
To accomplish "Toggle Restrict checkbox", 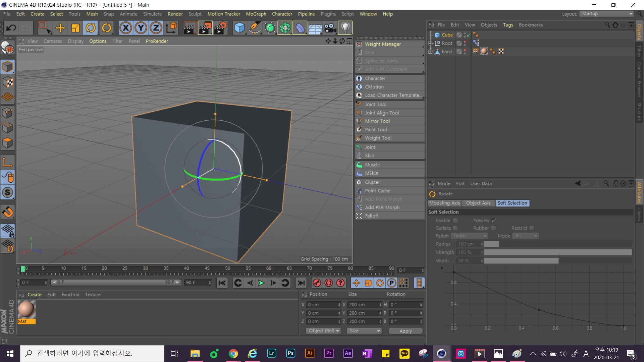I will click(x=532, y=228).
